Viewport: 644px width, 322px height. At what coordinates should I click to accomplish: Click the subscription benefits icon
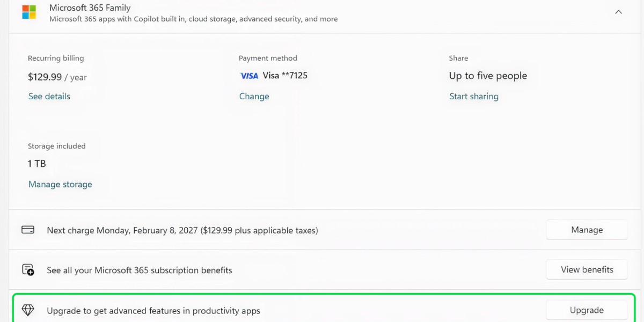coord(28,270)
